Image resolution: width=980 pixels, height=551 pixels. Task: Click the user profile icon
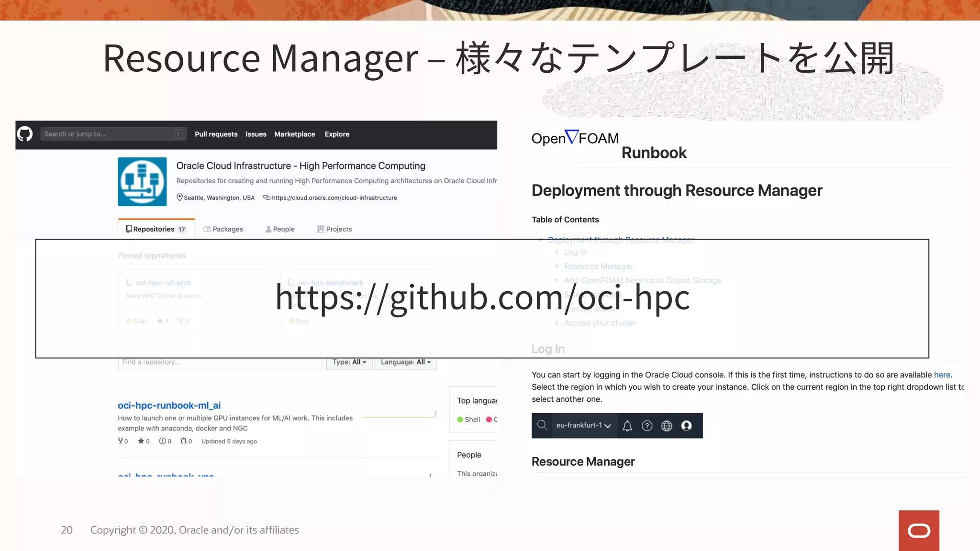pos(686,426)
